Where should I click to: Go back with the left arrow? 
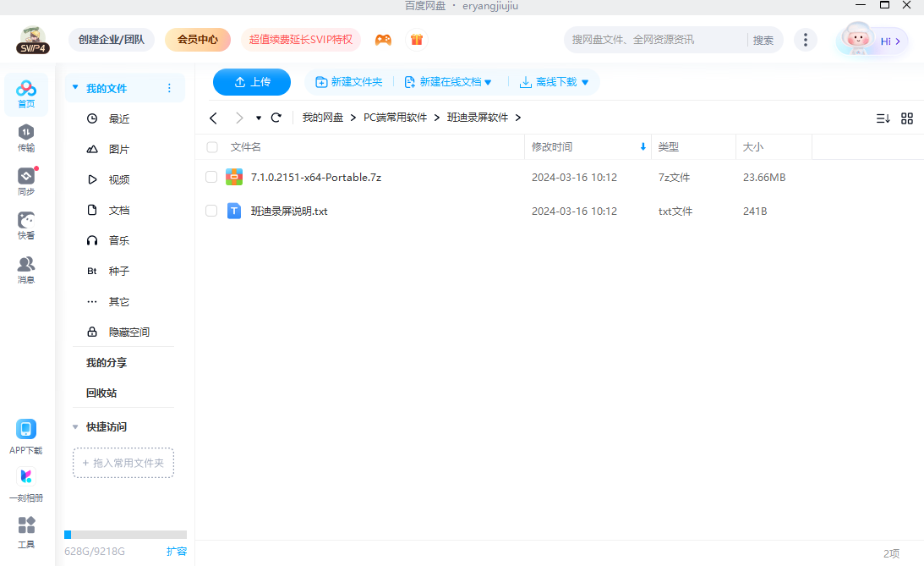213,118
